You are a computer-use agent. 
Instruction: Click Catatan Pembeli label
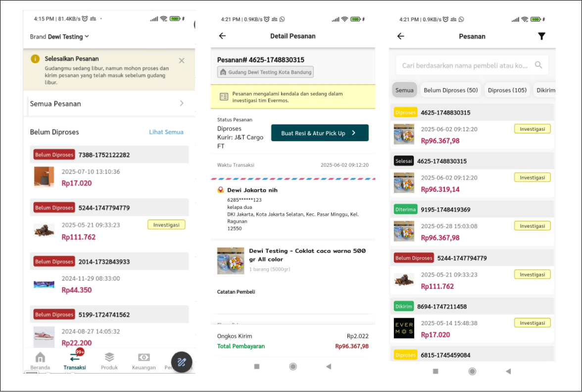(x=236, y=292)
